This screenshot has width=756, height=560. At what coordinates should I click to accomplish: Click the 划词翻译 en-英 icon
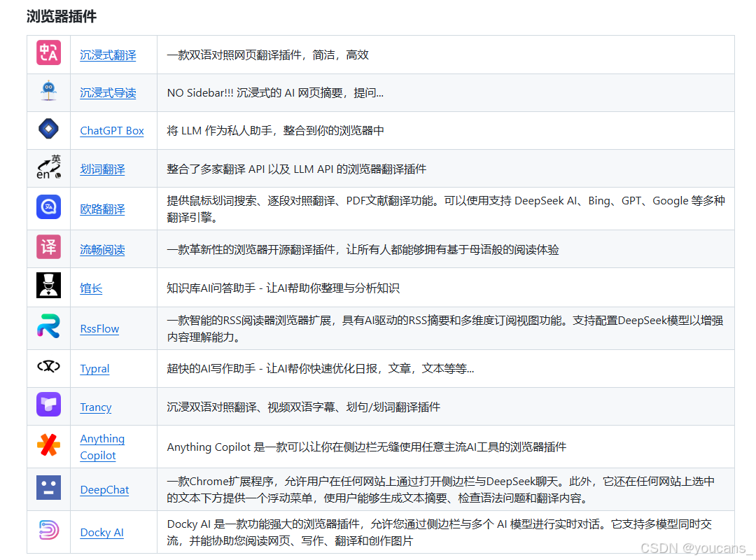pyautogui.click(x=49, y=167)
